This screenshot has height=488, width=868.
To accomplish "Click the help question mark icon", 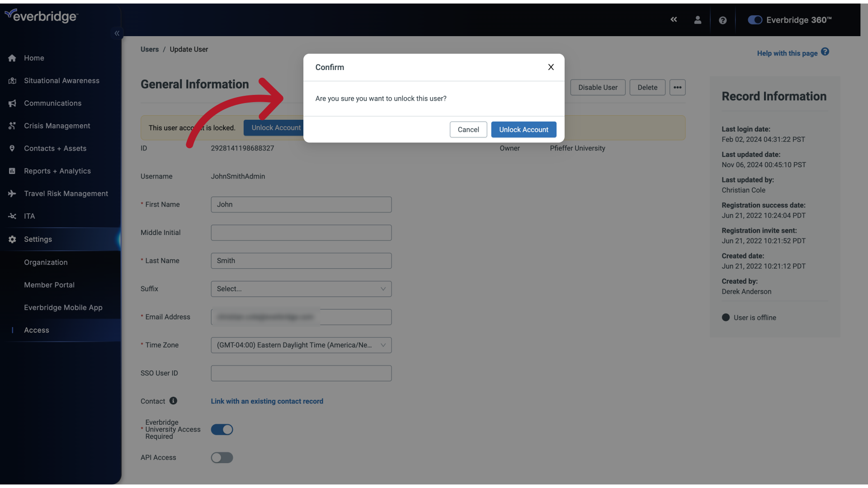I will (722, 20).
